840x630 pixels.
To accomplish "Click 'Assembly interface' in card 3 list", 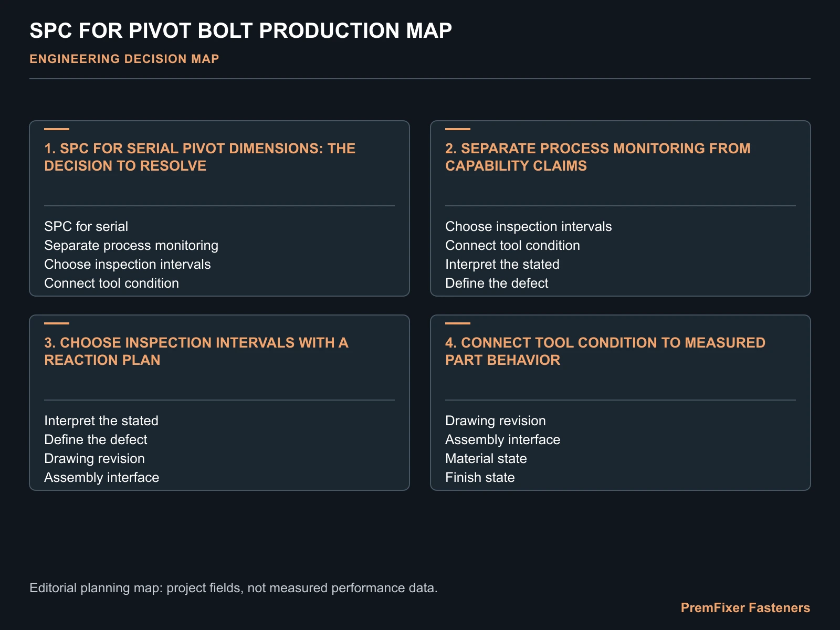I will [x=102, y=477].
